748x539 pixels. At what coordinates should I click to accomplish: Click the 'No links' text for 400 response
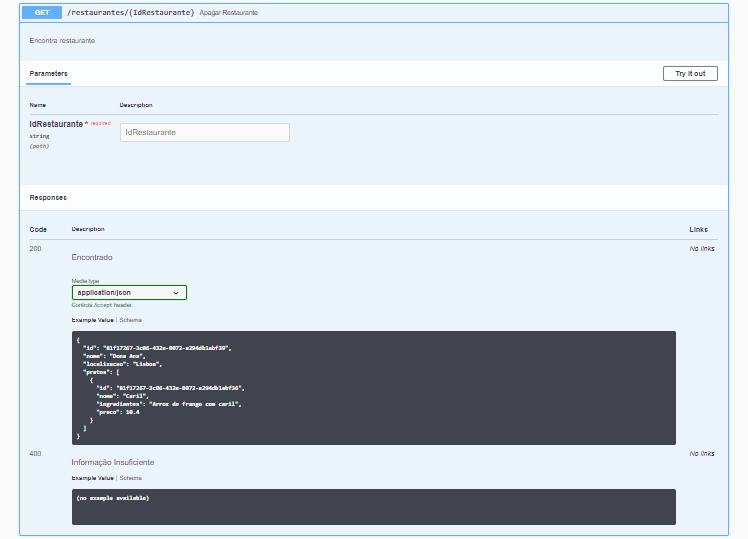[702, 454]
